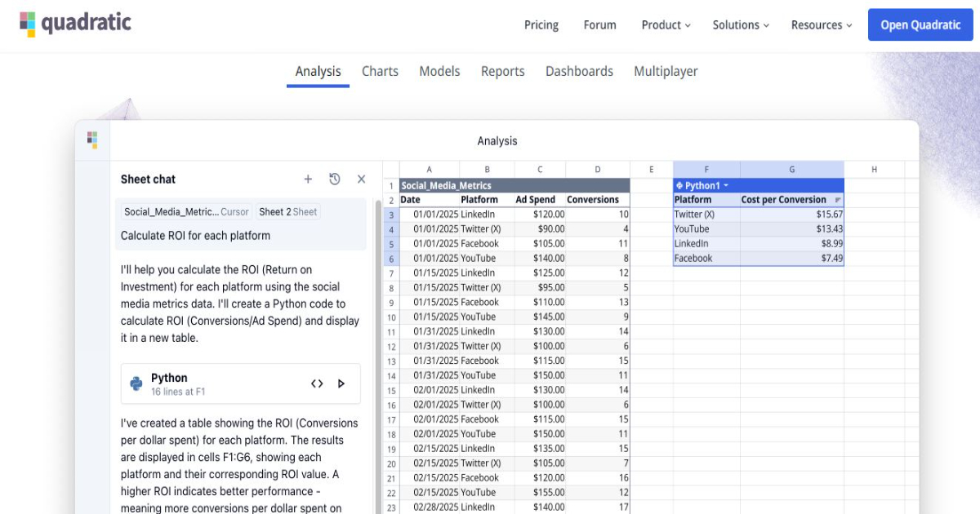The width and height of the screenshot is (980, 514).
Task: Select column E header
Action: point(651,170)
